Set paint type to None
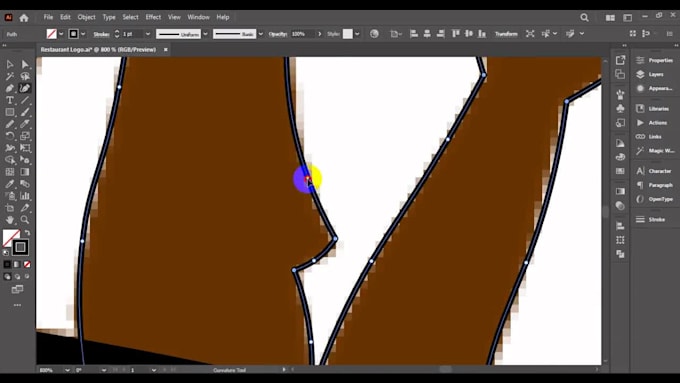 (27, 264)
